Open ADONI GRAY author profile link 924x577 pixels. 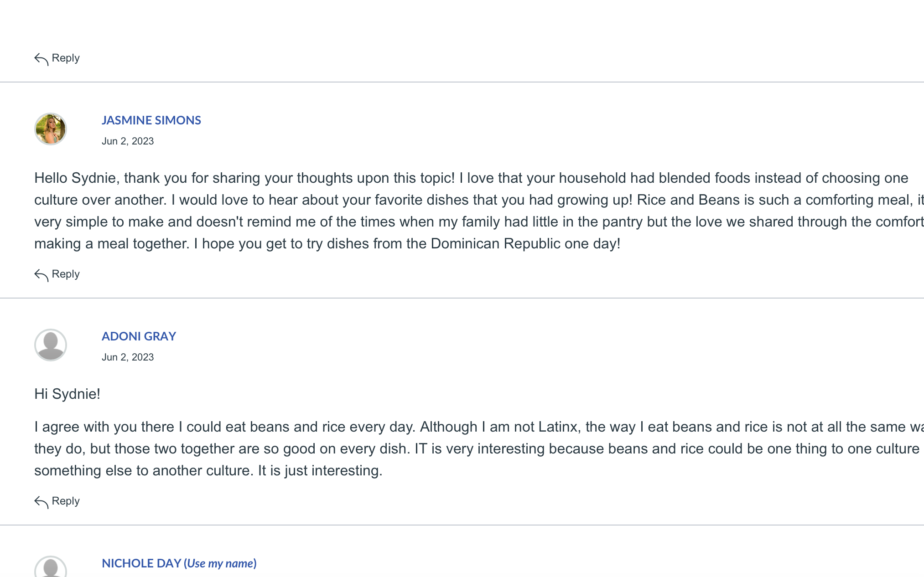[139, 336]
